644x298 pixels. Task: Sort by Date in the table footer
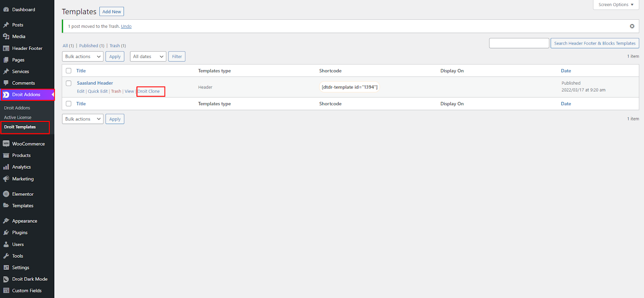click(566, 104)
